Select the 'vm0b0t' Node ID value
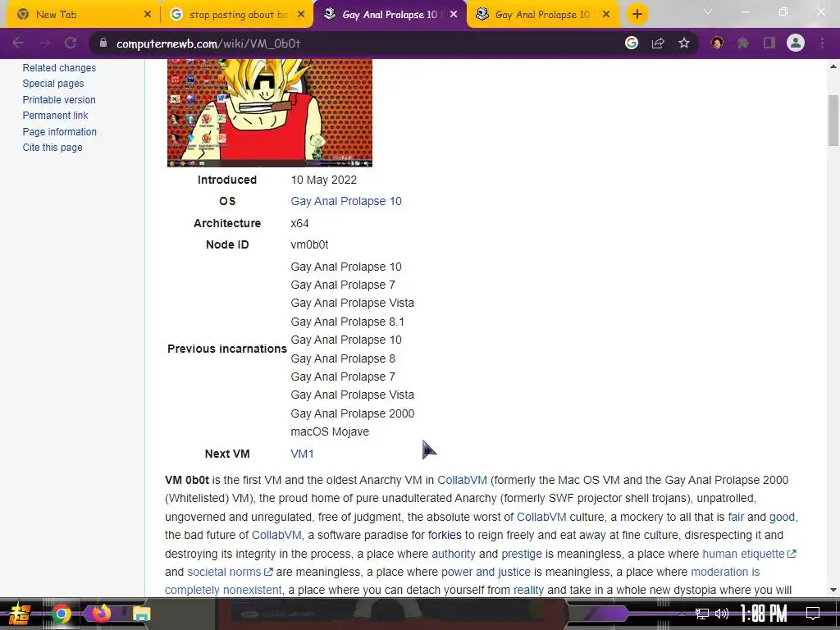Image resolution: width=840 pixels, height=630 pixels. coord(309,244)
